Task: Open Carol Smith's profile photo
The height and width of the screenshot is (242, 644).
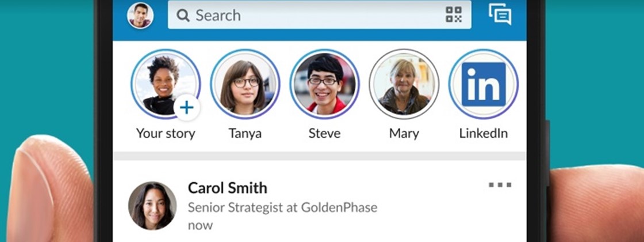Action: 152,206
